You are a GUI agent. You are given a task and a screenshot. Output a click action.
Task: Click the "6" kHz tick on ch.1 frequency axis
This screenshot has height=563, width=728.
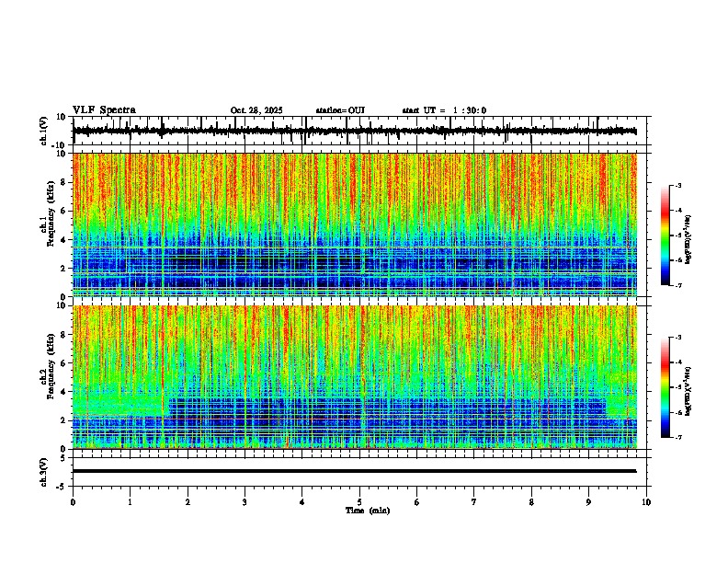click(x=64, y=212)
